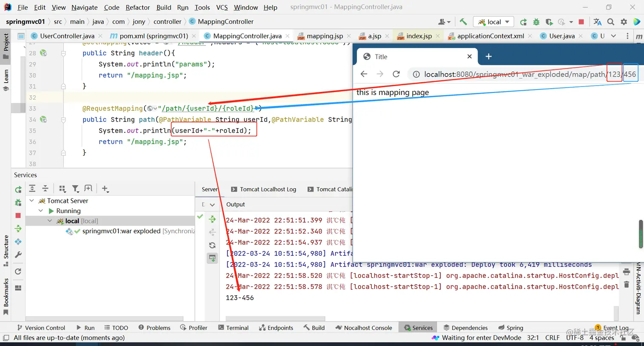
Task: Open the artifacts icon in Services sidebar
Action: tap(18, 242)
